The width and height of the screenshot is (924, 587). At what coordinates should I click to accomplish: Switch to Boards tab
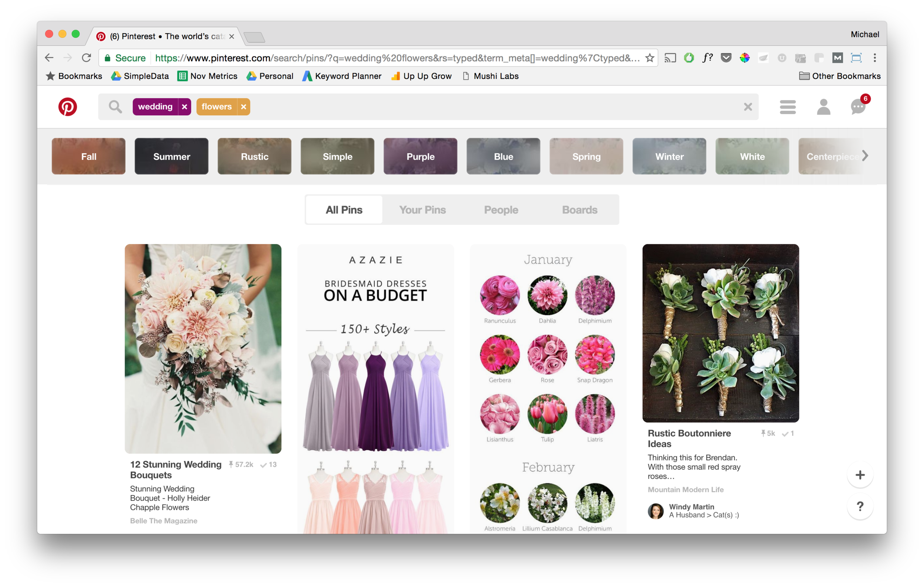tap(580, 210)
